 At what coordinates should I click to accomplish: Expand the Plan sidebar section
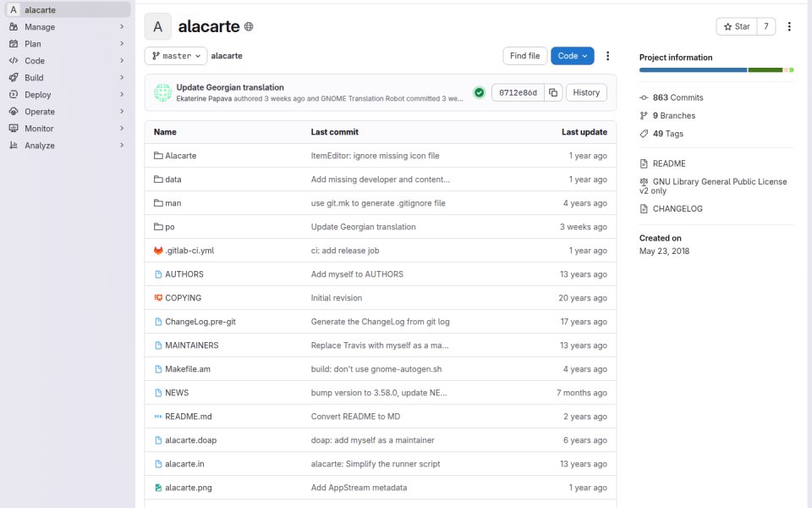(x=68, y=44)
